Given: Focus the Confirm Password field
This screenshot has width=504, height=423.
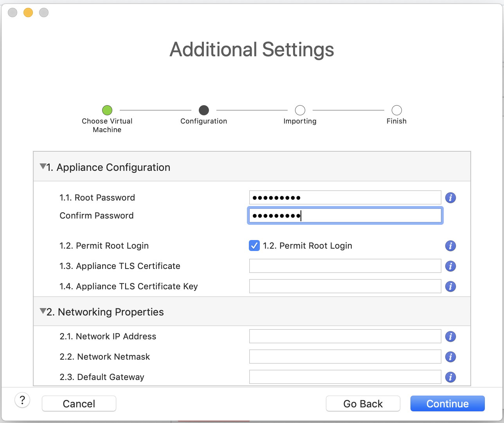Looking at the screenshot, I should 345,215.
